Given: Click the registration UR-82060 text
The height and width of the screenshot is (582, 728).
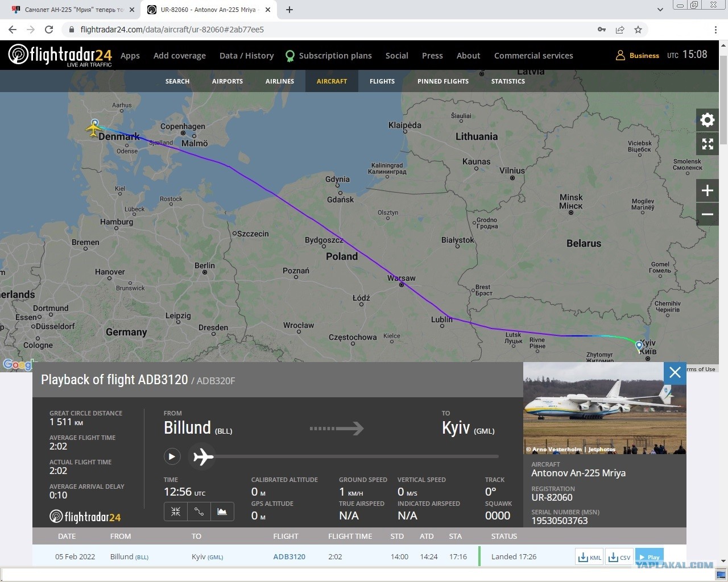Looking at the screenshot, I should [x=552, y=497].
